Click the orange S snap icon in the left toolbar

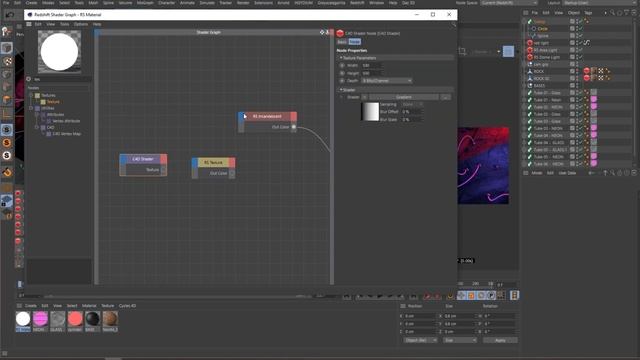7,143
